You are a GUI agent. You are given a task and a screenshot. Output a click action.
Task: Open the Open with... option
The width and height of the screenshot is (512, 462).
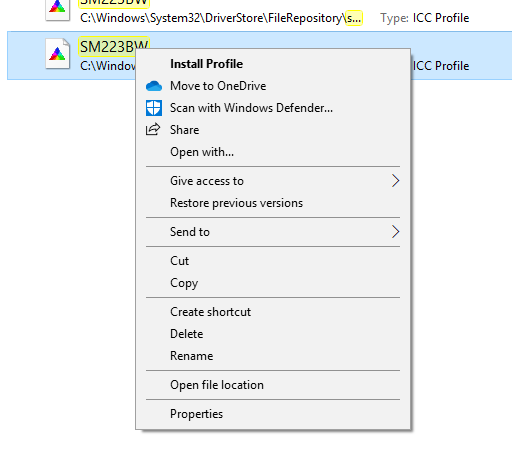coord(202,152)
